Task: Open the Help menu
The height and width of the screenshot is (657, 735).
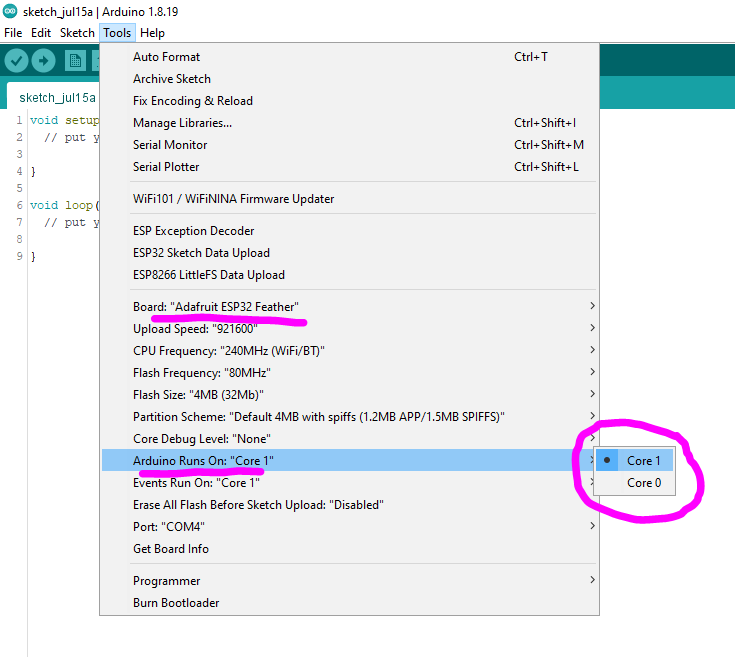Action: pos(152,33)
